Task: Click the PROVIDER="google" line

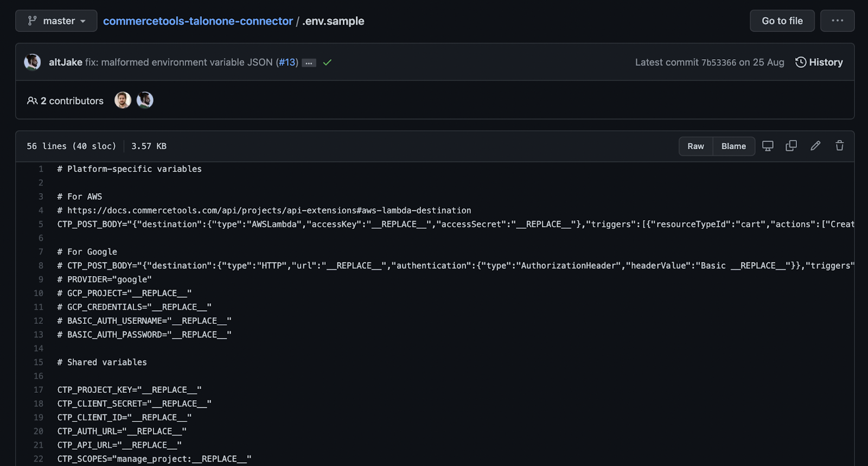Action: click(x=104, y=279)
